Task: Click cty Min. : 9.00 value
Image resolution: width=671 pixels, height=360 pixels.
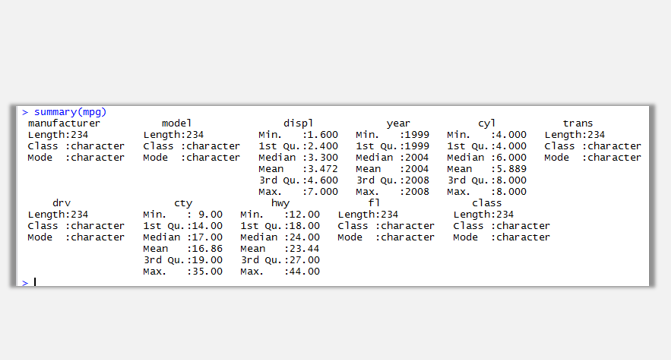Action: coord(183,214)
